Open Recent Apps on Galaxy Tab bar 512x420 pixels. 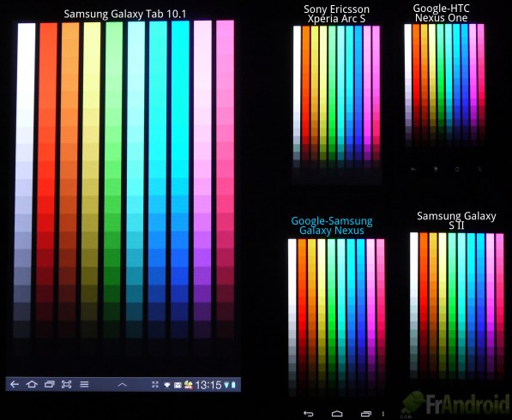49,385
